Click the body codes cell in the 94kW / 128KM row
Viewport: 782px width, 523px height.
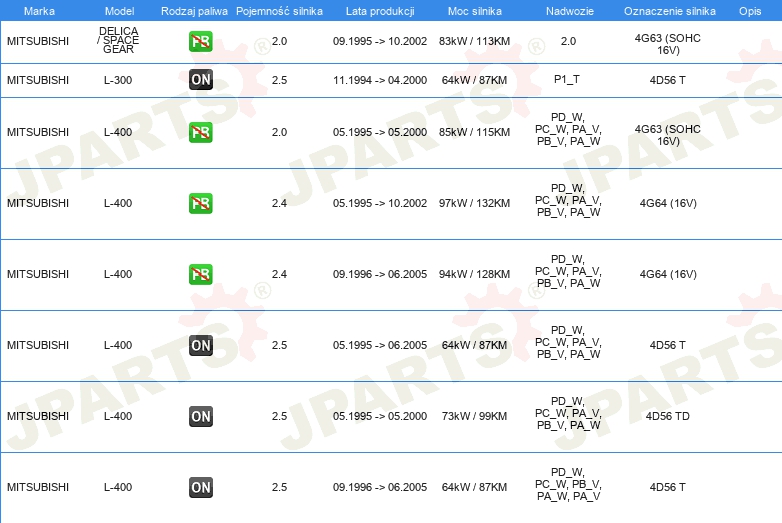568,271
